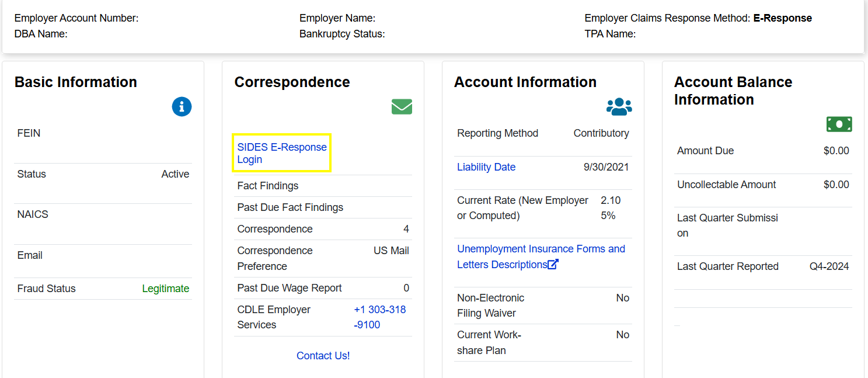Click the Correspondence Preference US Mail value

[x=391, y=251]
